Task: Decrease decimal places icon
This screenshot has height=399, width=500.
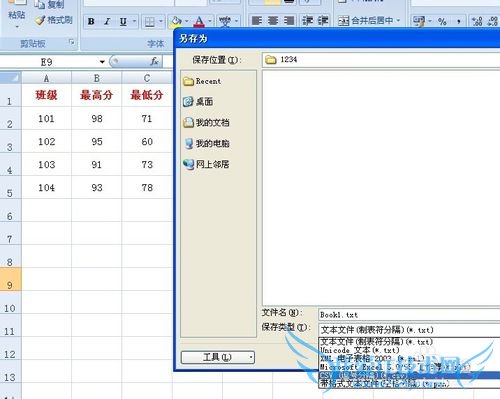Action: point(493,22)
